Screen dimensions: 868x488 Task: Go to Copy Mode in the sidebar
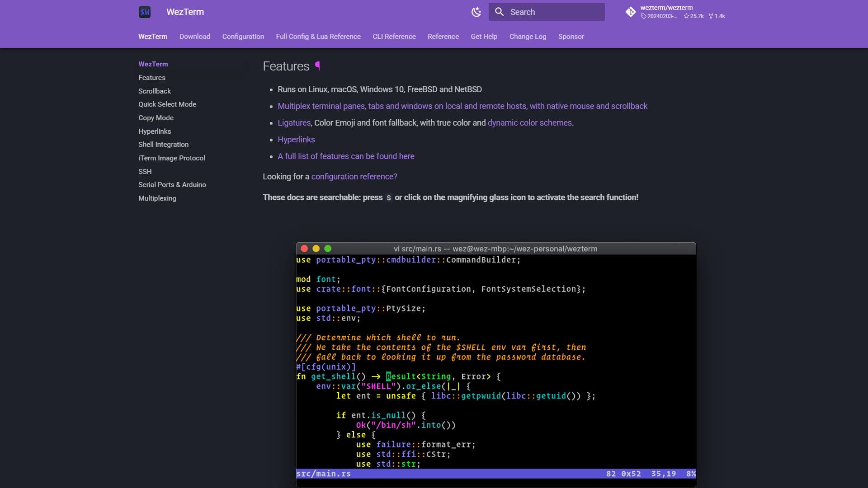click(156, 118)
